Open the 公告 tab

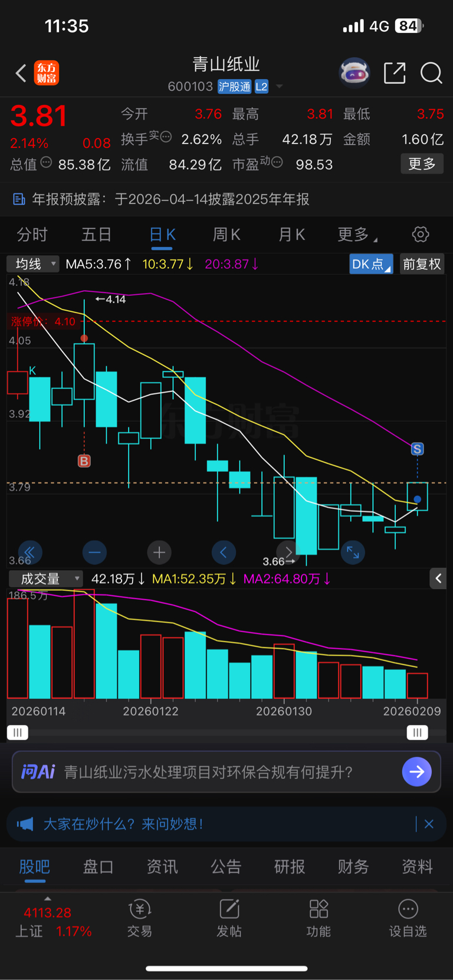[x=226, y=866]
